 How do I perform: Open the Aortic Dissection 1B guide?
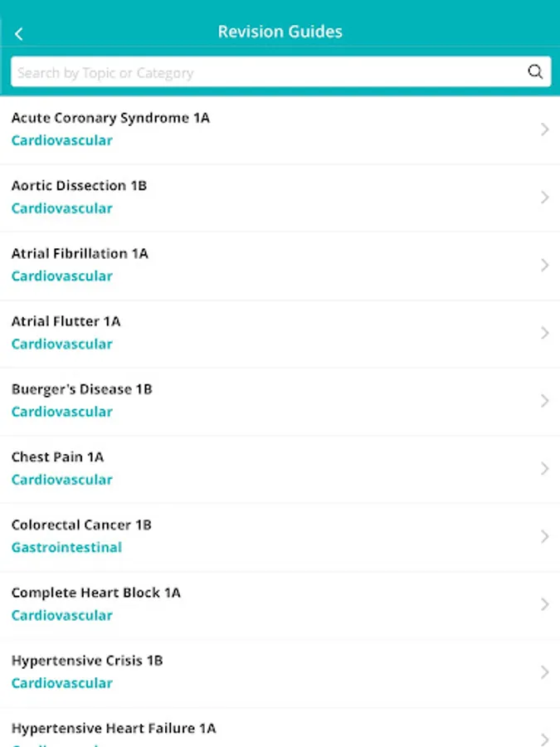[x=280, y=198]
